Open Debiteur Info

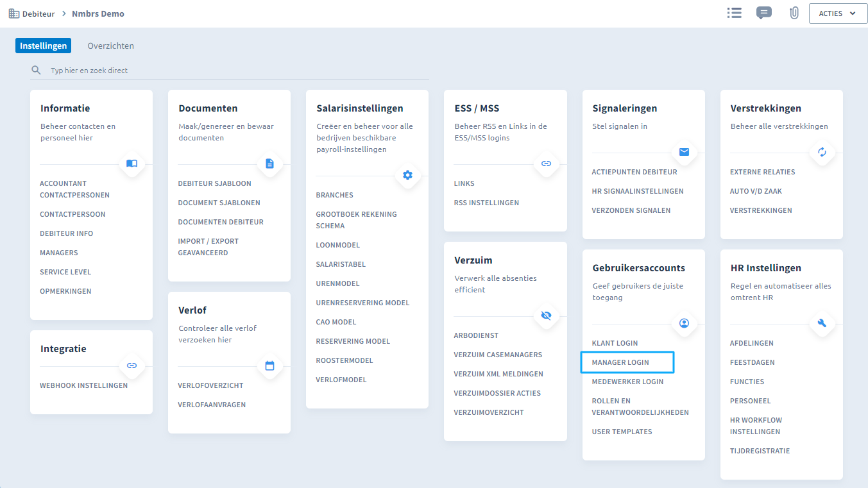pos(67,233)
